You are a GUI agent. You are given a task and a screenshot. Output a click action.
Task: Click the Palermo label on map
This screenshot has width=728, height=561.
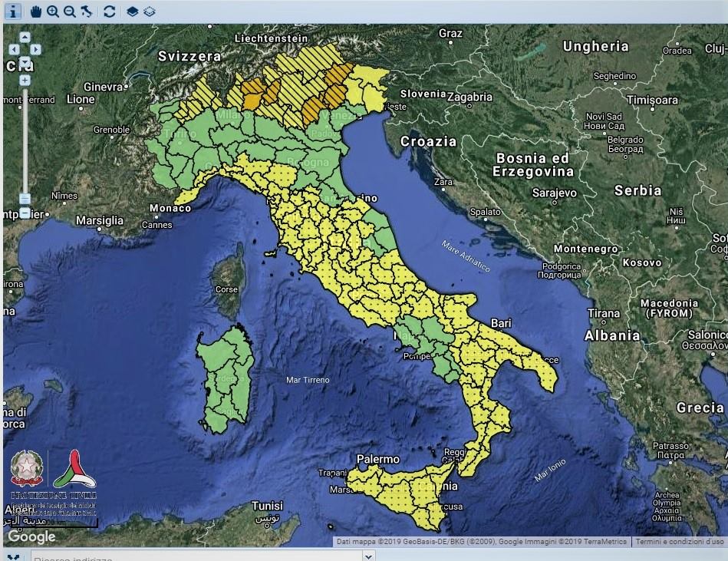click(378, 459)
